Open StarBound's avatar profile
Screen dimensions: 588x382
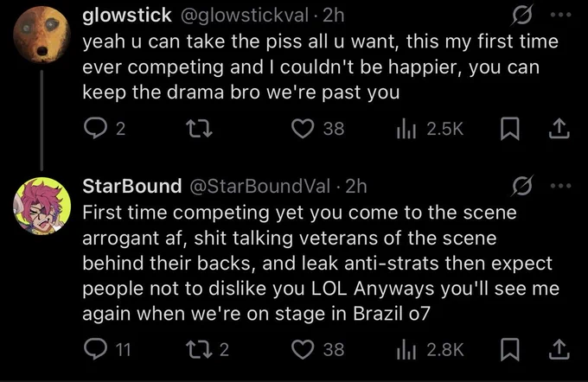pyautogui.click(x=42, y=207)
